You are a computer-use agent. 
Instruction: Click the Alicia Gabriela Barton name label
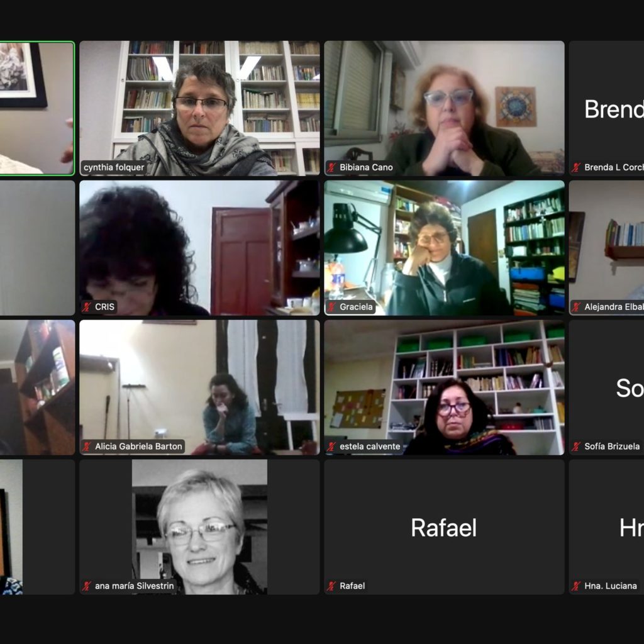138,447
